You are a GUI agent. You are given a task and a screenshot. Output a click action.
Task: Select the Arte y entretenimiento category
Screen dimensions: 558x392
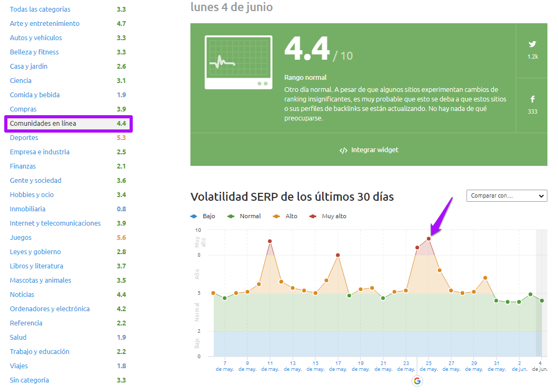tap(44, 24)
